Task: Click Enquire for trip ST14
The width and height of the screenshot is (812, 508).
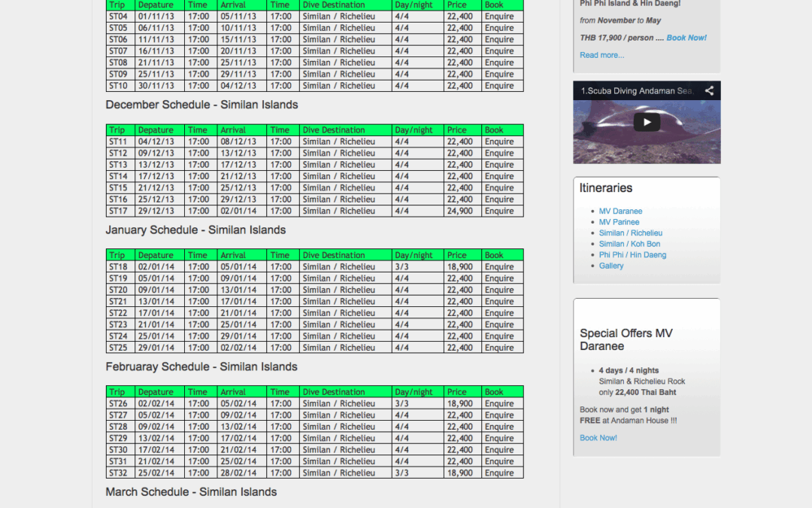Action: [499, 176]
